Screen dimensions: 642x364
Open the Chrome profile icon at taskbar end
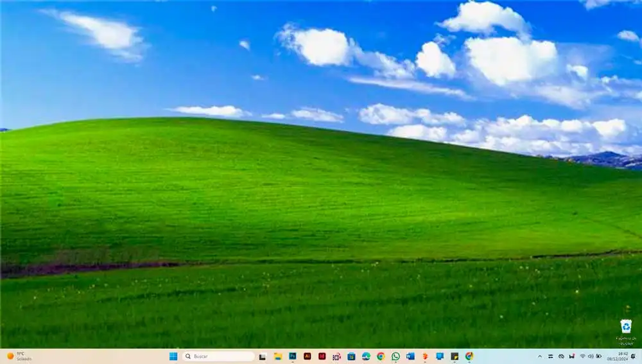[x=469, y=356]
